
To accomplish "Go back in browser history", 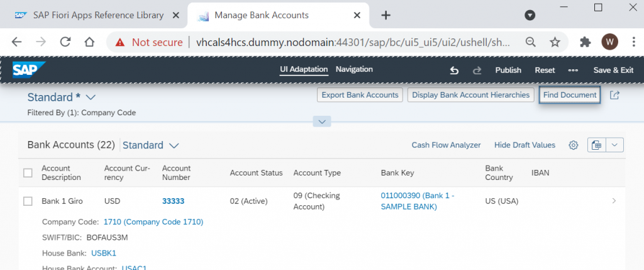I will click(16, 42).
